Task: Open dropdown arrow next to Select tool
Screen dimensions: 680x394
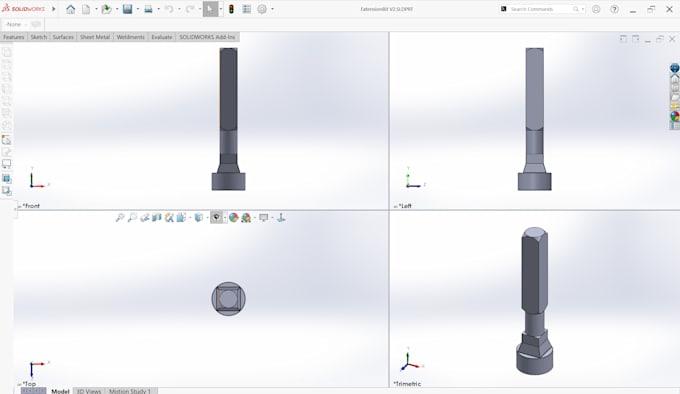Action: pyautogui.click(x=221, y=9)
